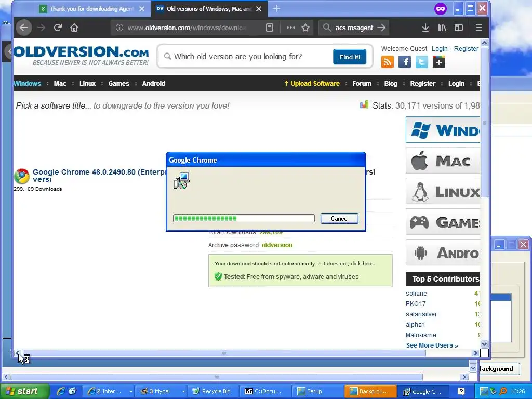Screen dimensions: 532x399
Task: Click Background button in rear window
Action: point(499,369)
